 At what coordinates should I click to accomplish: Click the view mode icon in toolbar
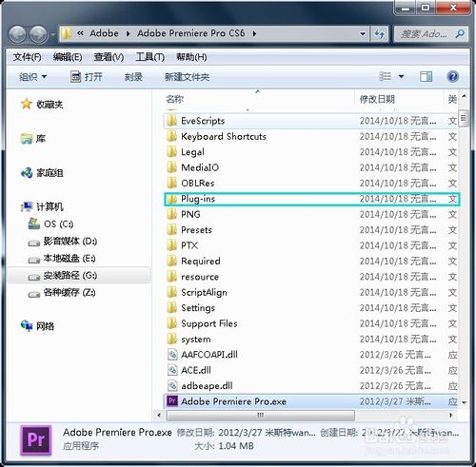[x=385, y=76]
